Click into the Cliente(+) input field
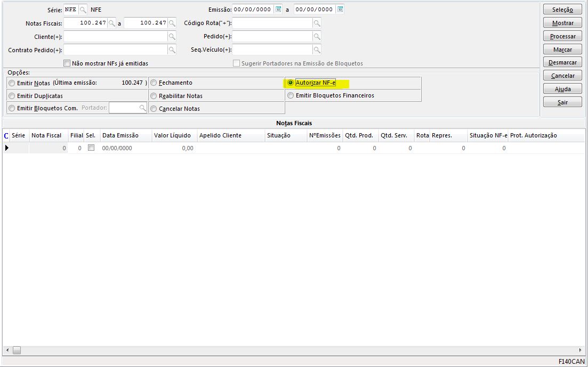 pyautogui.click(x=115, y=37)
